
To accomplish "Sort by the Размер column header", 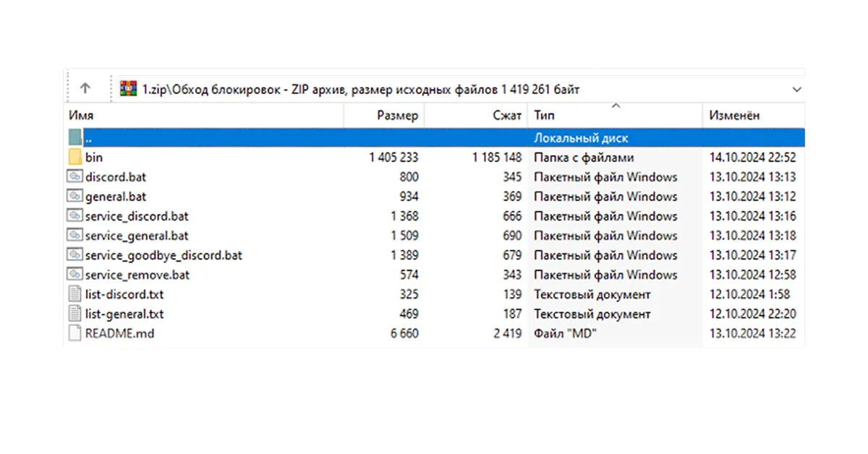I will click(x=384, y=115).
